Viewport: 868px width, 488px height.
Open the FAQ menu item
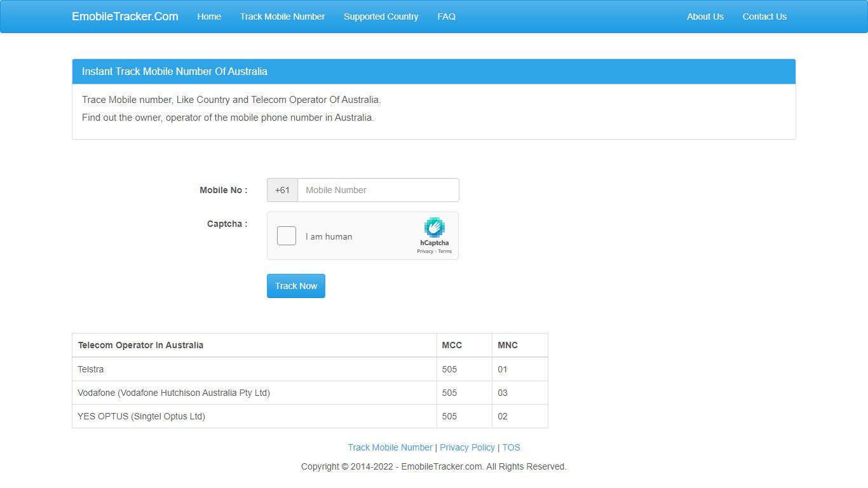coord(446,17)
